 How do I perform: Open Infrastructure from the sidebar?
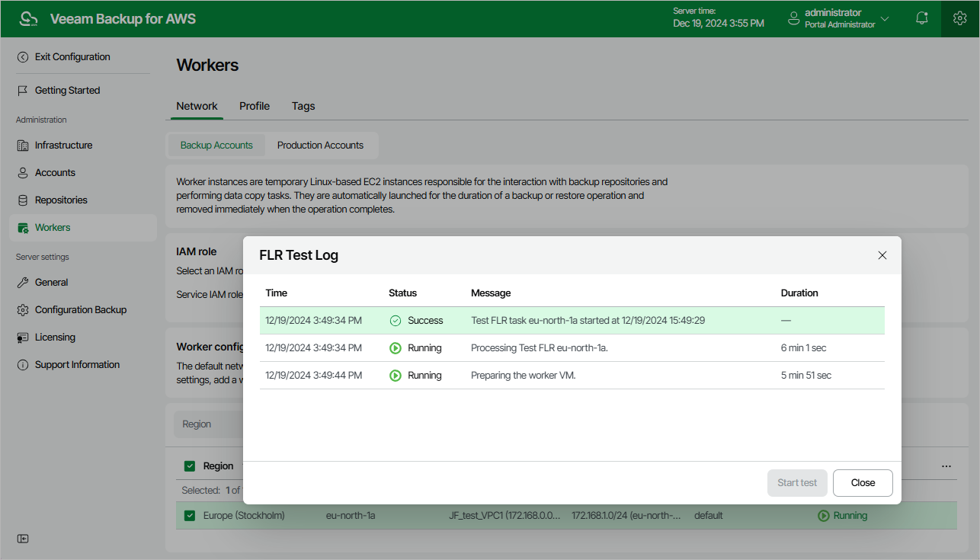click(x=63, y=146)
